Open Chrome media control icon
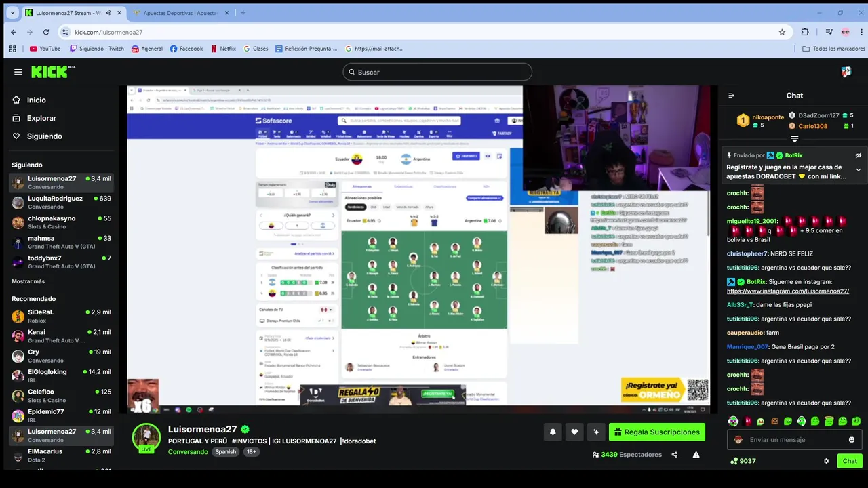Image resolution: width=868 pixels, height=488 pixels. click(x=829, y=32)
